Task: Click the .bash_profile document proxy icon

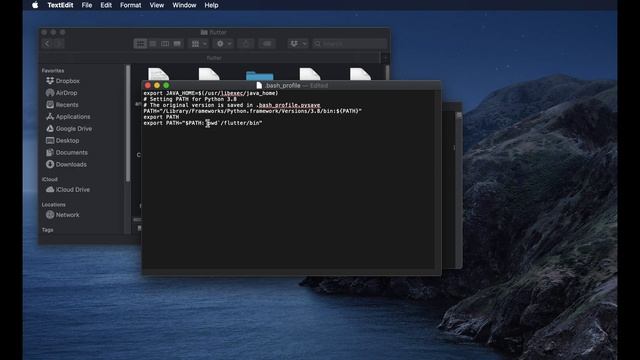Action: [259, 85]
